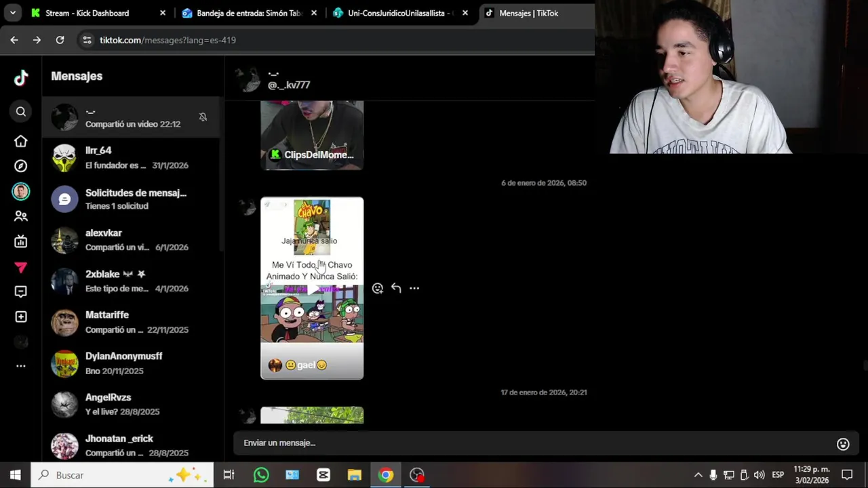Play the shared El Chavo animated video

312,288
